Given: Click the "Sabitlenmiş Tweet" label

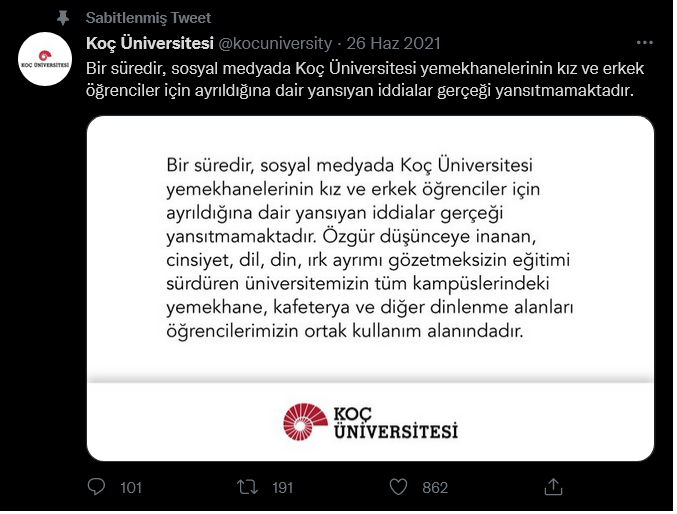Looking at the screenshot, I should tap(148, 19).
